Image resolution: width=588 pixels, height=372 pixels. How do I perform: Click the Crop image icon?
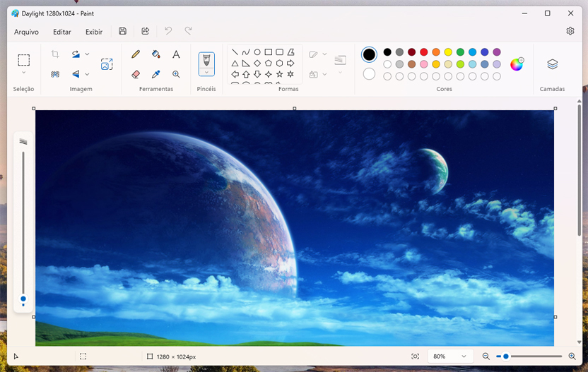[x=55, y=54]
